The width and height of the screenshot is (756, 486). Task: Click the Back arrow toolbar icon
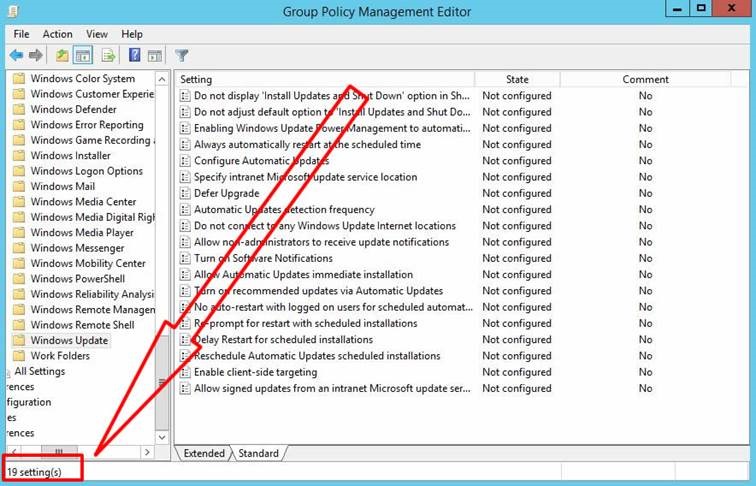tap(16, 56)
